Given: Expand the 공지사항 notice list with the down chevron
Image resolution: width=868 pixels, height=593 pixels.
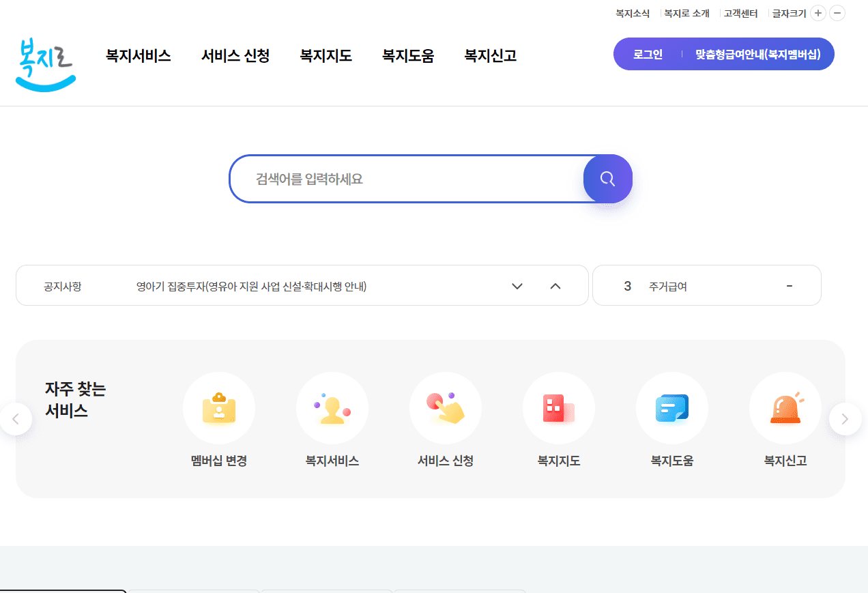Looking at the screenshot, I should 517,286.
